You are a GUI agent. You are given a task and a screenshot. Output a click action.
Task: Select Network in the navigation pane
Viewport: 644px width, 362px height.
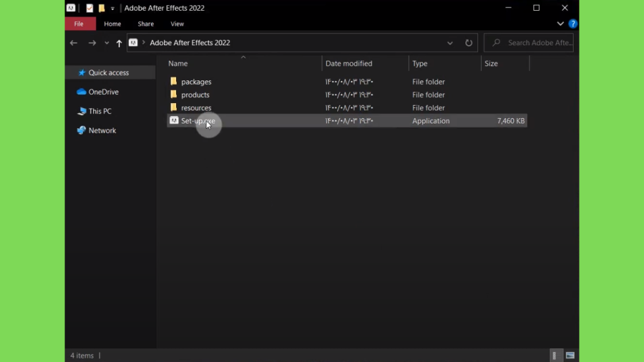tap(103, 131)
